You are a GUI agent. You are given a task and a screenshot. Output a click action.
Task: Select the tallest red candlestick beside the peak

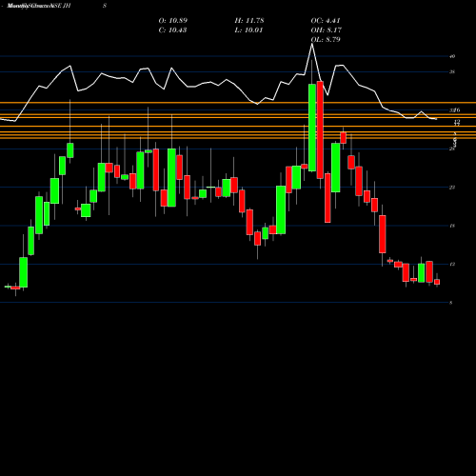coord(320,130)
